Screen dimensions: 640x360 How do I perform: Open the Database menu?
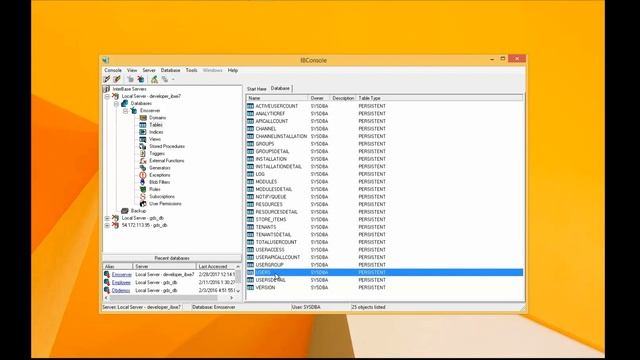(x=171, y=70)
